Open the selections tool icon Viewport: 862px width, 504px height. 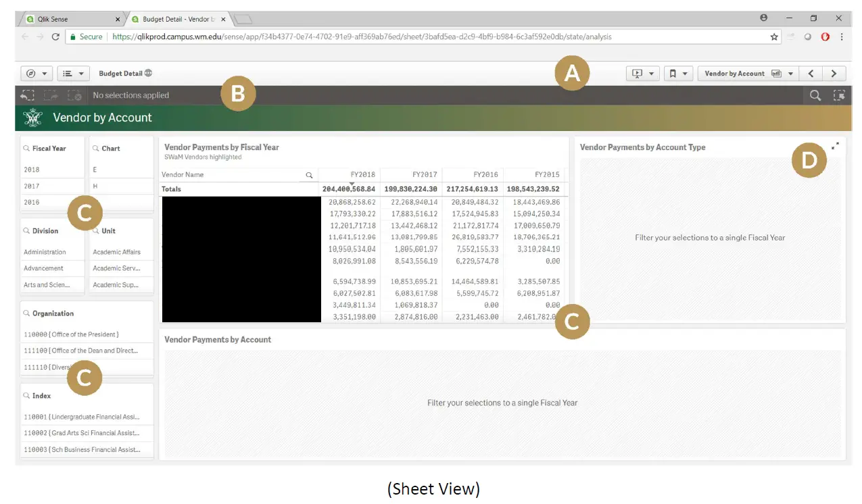(x=839, y=95)
